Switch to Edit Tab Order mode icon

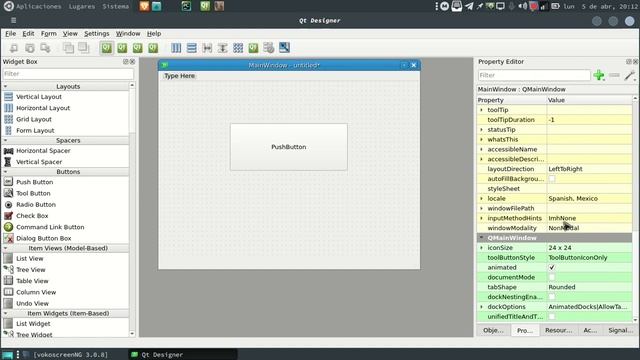pyautogui.click(x=153, y=48)
